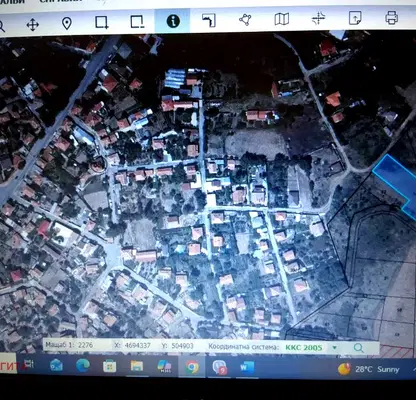Viewport: 416px width, 400px height.
Task: Open Outlook from the taskbar
Action: 56,366
